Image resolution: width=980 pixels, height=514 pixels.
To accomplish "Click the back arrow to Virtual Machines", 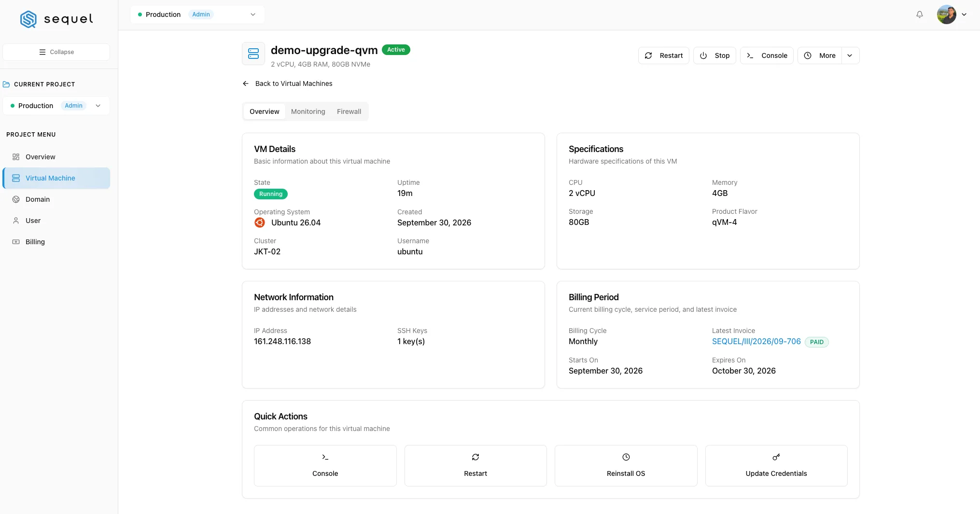I will click(x=246, y=83).
